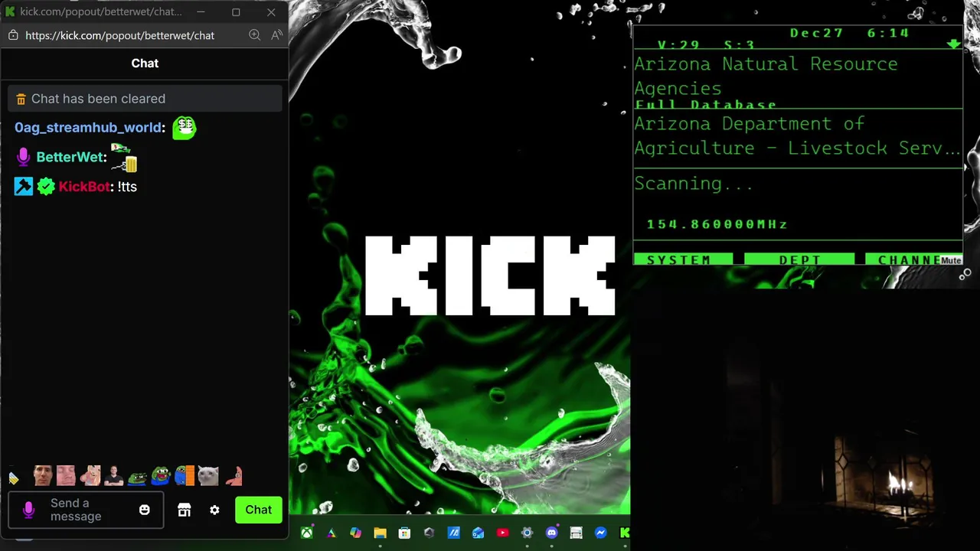The height and width of the screenshot is (551, 980).
Task: Click the lock site info icon
Action: coord(13,35)
